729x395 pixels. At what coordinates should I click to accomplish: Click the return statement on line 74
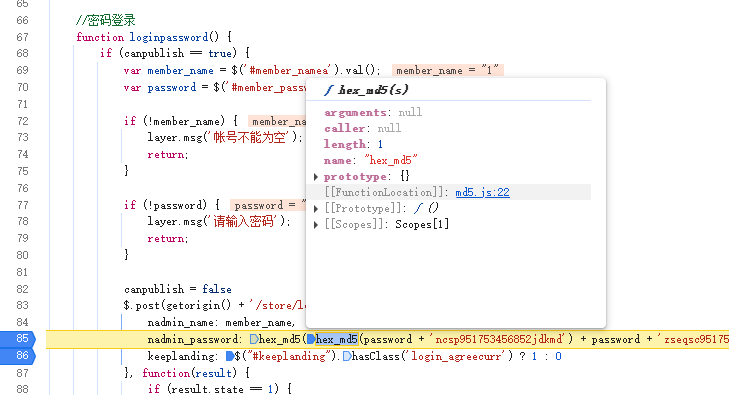[x=168, y=155]
